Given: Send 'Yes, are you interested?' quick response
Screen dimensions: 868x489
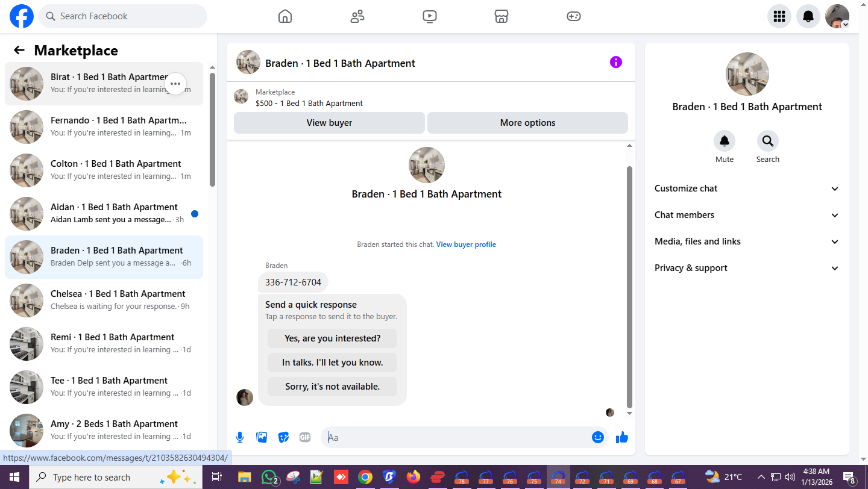Looking at the screenshot, I should coord(333,338).
